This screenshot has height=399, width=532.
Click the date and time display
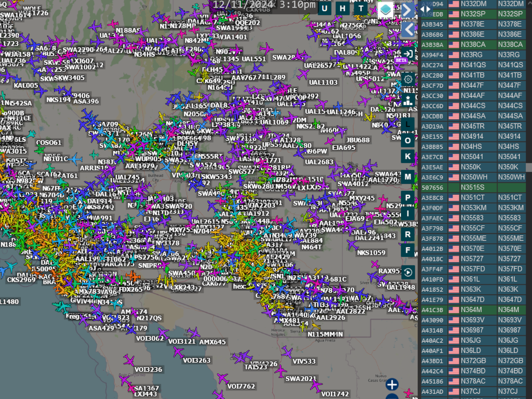point(264,5)
